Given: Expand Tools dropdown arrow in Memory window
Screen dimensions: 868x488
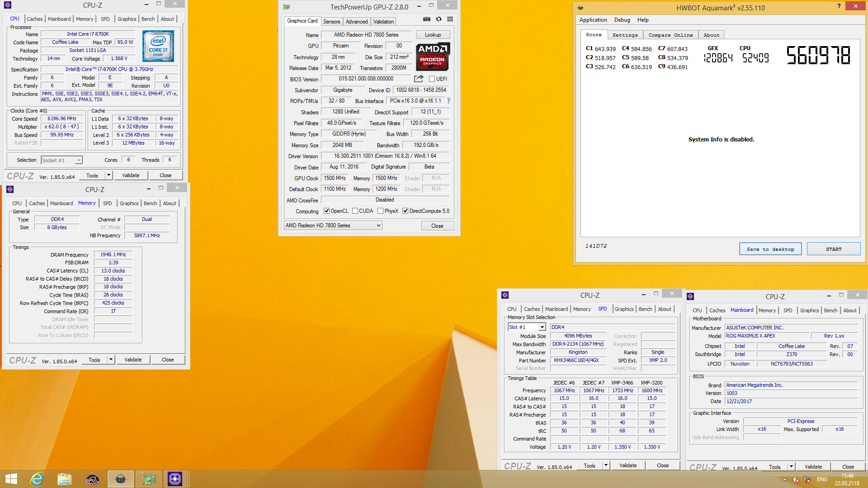Looking at the screenshot, I should (111, 360).
